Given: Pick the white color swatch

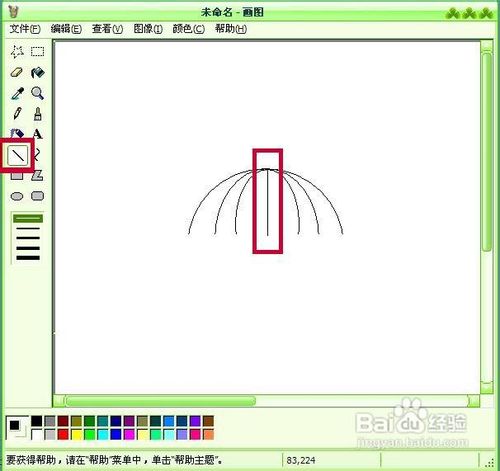Looking at the screenshot, I should pyautogui.click(x=37, y=434).
